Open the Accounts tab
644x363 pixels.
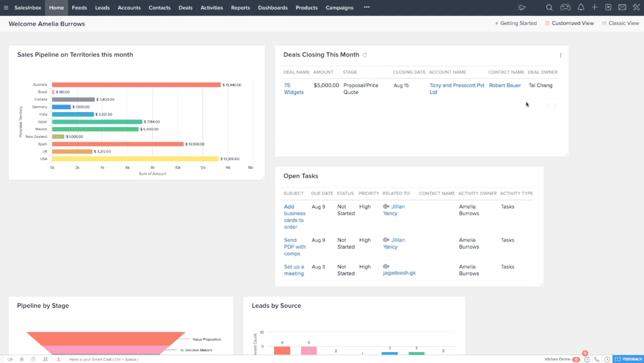tap(129, 7)
